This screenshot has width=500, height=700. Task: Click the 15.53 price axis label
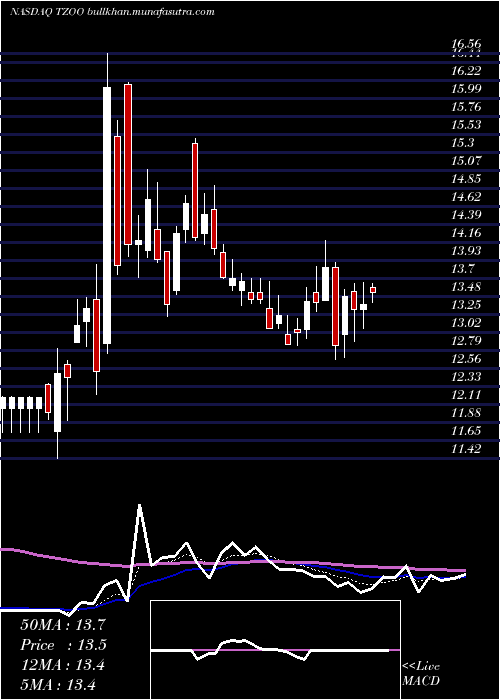pyautogui.click(x=466, y=125)
